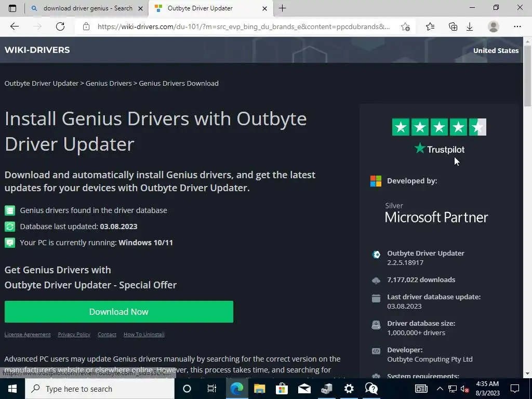Open the How To Uninstall link

(144, 334)
